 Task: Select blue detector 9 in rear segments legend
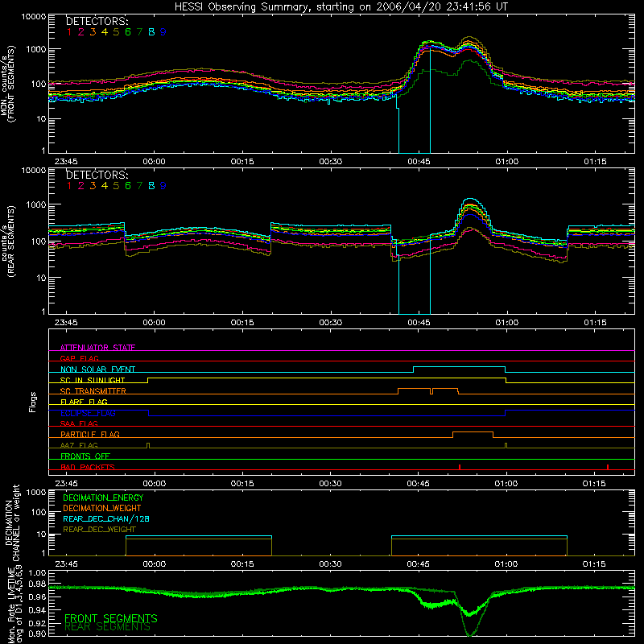(x=163, y=186)
